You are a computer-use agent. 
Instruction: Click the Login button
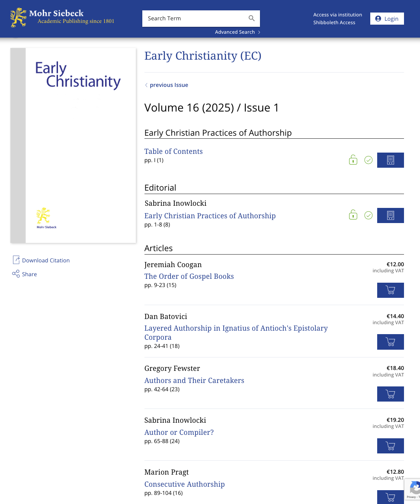click(387, 19)
